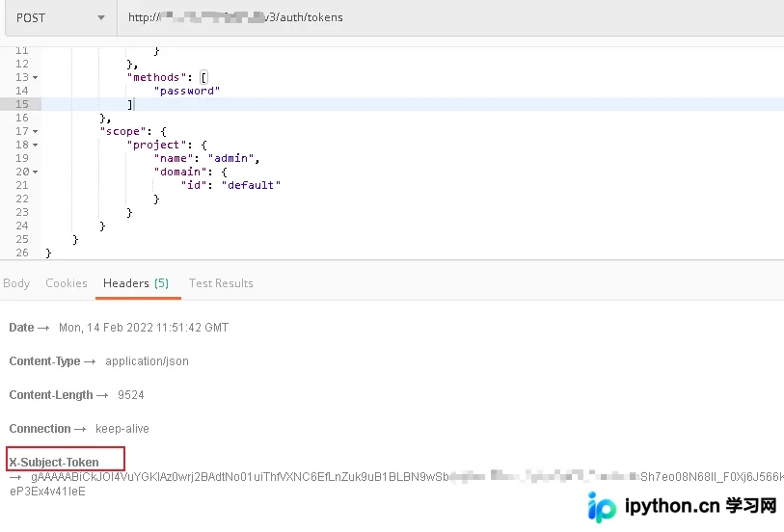Collapse the "project" object at line 18
Viewport: 784px width, 532px height.
click(35, 145)
